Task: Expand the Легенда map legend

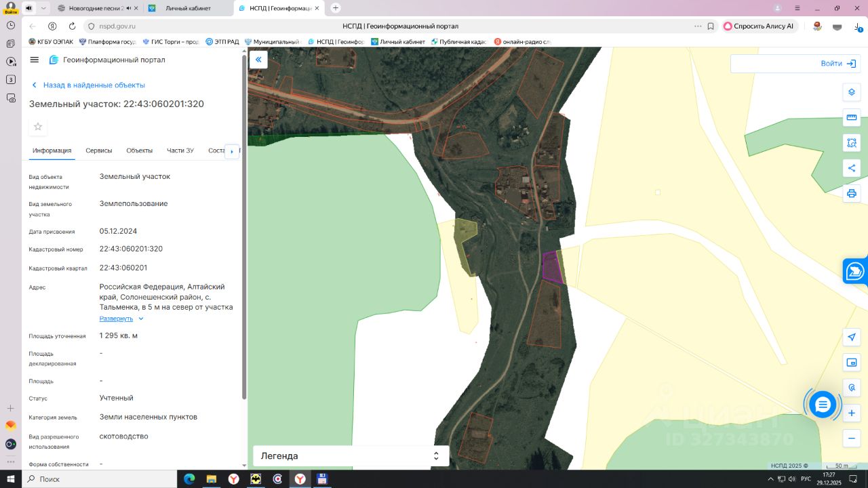Action: [351, 456]
